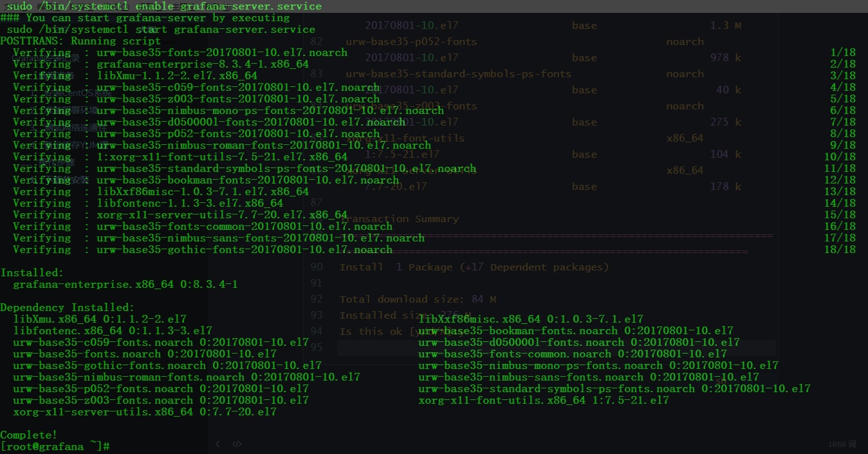
Task: Click line number 92 in background editor
Action: point(316,299)
